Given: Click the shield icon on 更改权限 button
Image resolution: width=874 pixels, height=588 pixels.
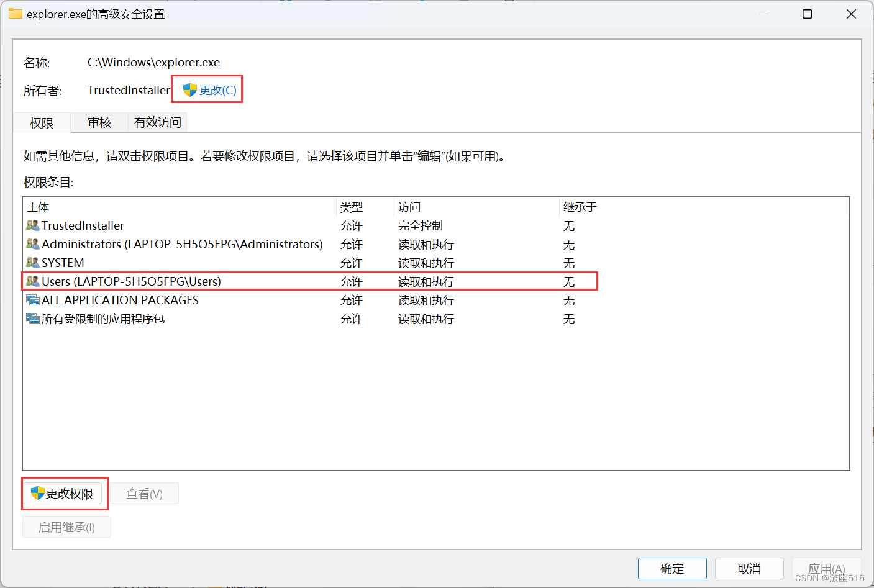Looking at the screenshot, I should [38, 493].
